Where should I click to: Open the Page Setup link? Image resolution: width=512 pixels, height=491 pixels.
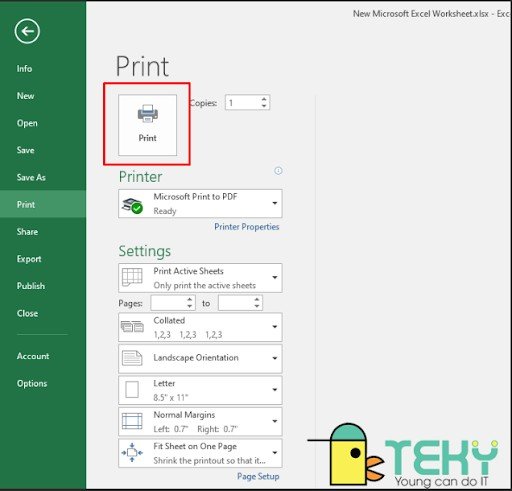pyautogui.click(x=258, y=476)
